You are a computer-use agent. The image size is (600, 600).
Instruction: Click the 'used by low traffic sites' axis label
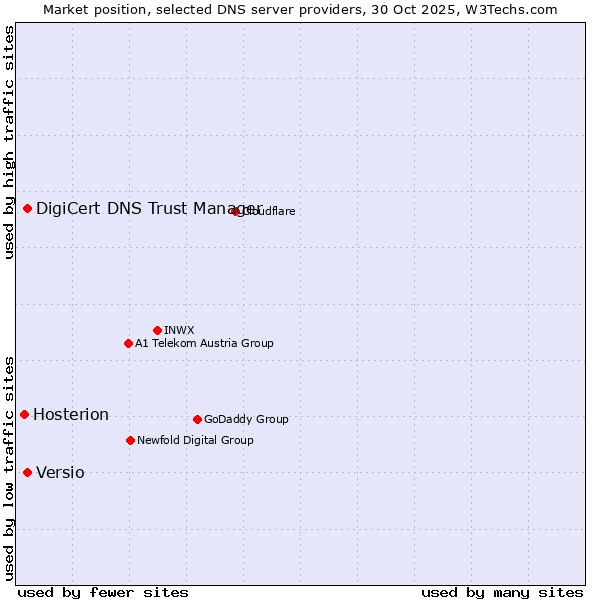coord(9,467)
